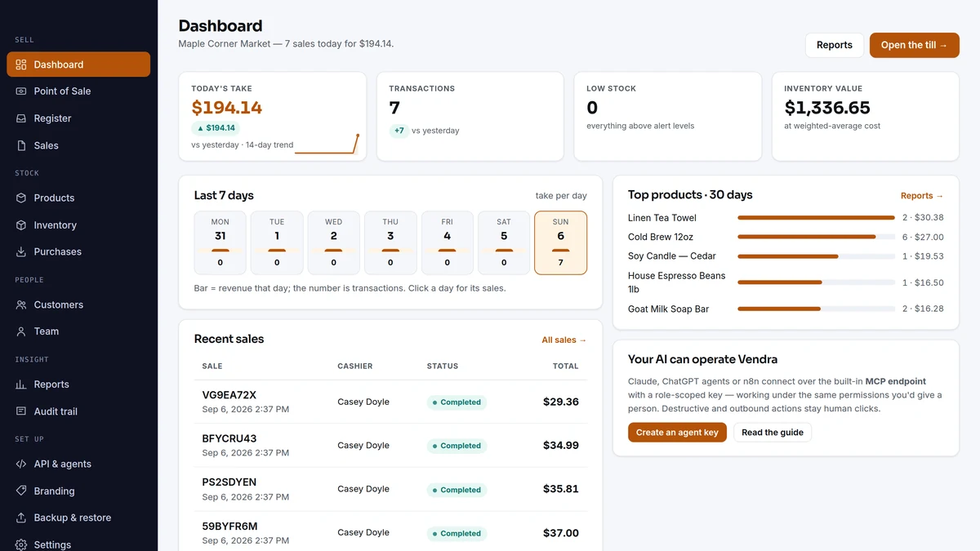The width and height of the screenshot is (980, 551).
Task: Click the Reports bar chart icon
Action: pos(21,384)
